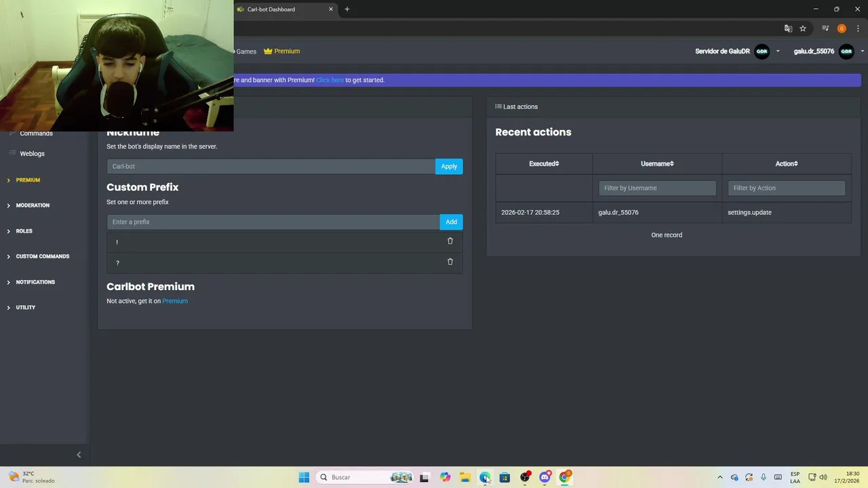Switch to OBS Studio in the taskbar
Screen dimensions: 868x488
click(x=525, y=477)
